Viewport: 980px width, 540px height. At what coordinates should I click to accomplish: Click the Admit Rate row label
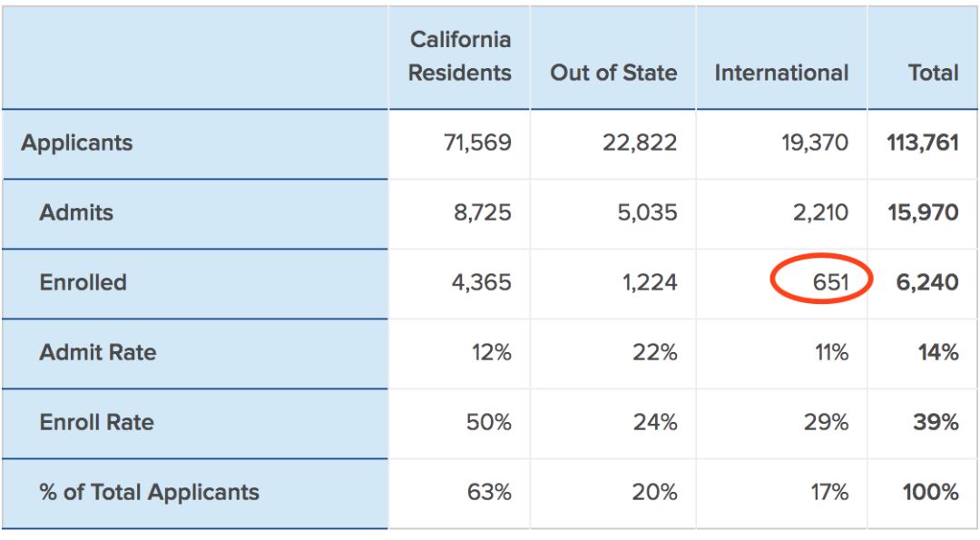98,352
